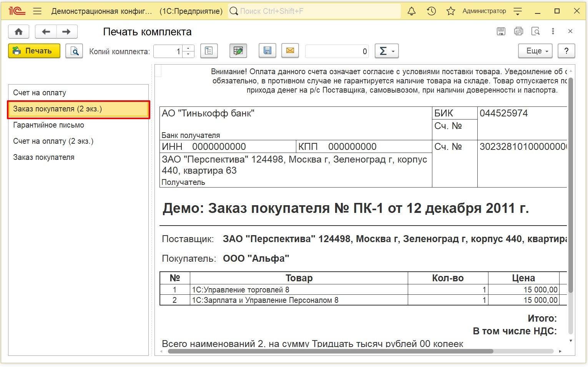588x367 pixels.
Task: Open the preview icon next to Печать
Action: pyautogui.click(x=74, y=51)
